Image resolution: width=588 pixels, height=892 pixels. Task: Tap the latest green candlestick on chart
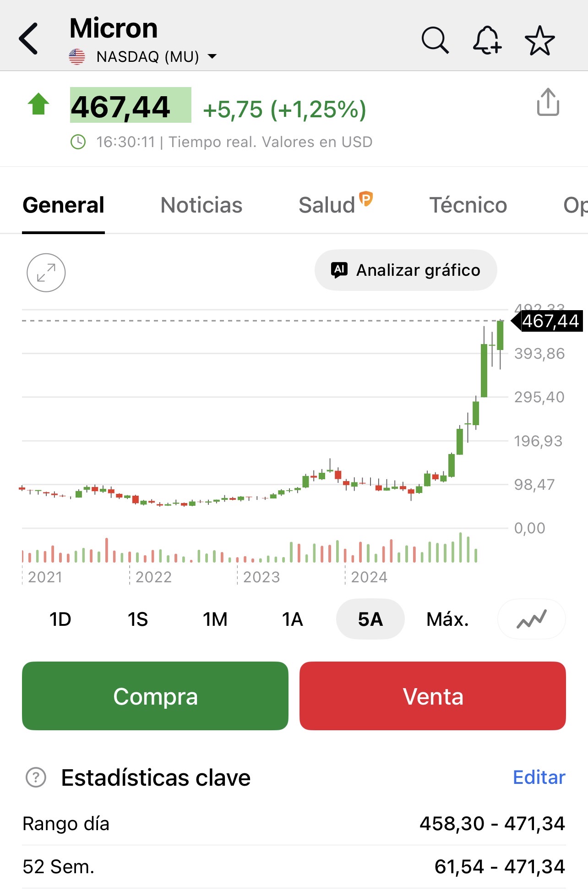coord(500,335)
